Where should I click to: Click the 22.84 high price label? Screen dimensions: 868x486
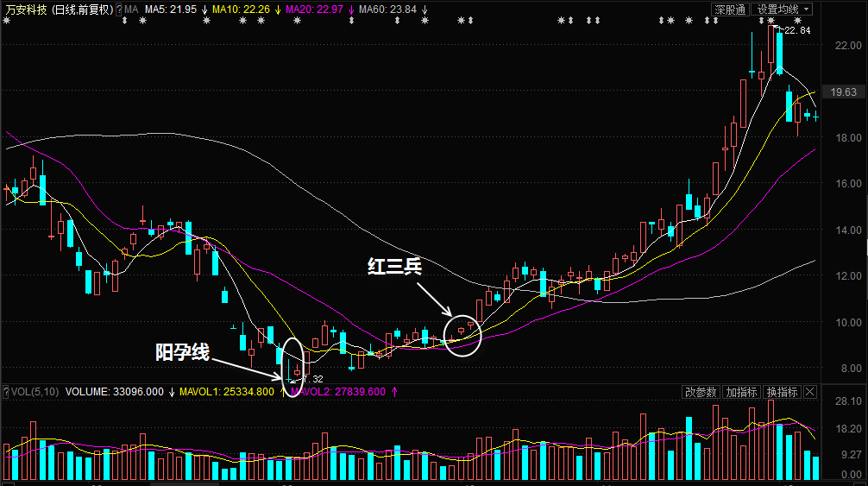click(797, 30)
